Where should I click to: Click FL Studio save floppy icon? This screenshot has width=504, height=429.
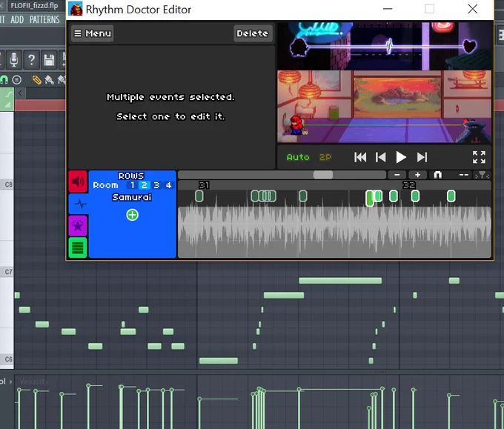coord(49,60)
